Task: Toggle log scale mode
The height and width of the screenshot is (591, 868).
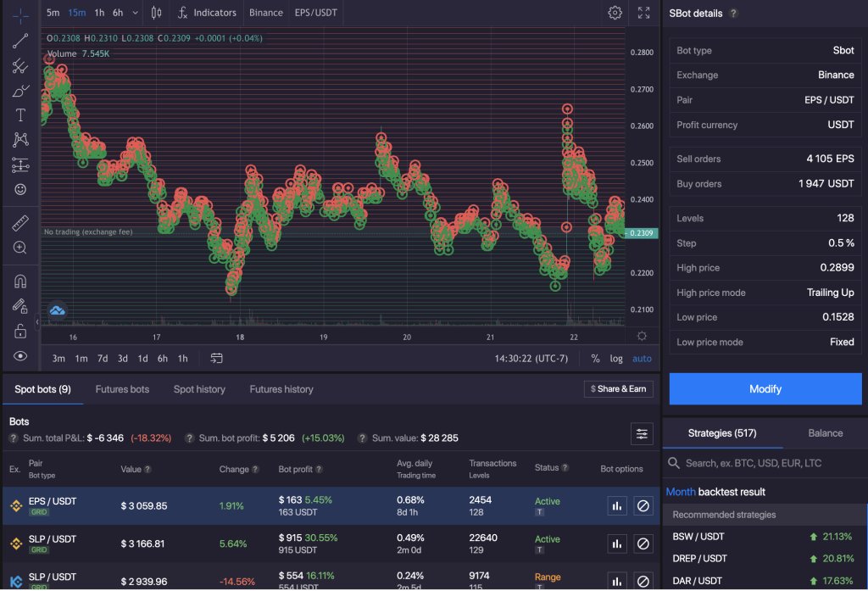Action: [x=616, y=359]
